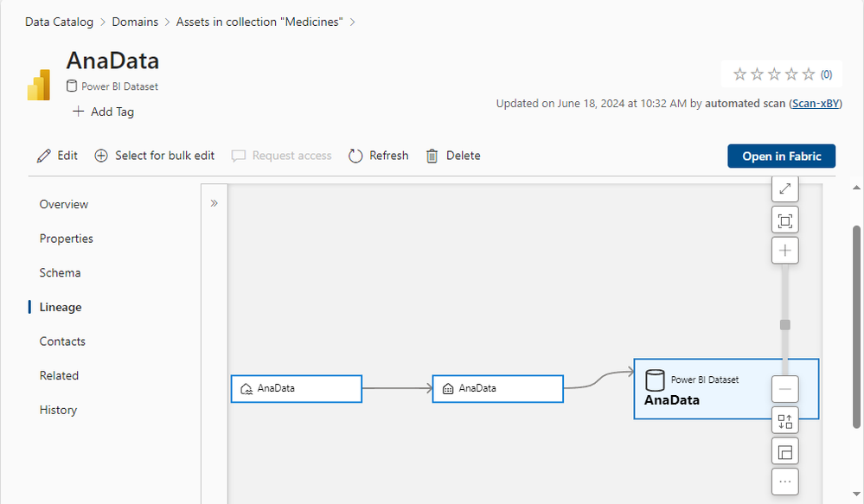Click the Open in Fabric button
Viewport: 864px width, 504px height.
click(x=781, y=156)
